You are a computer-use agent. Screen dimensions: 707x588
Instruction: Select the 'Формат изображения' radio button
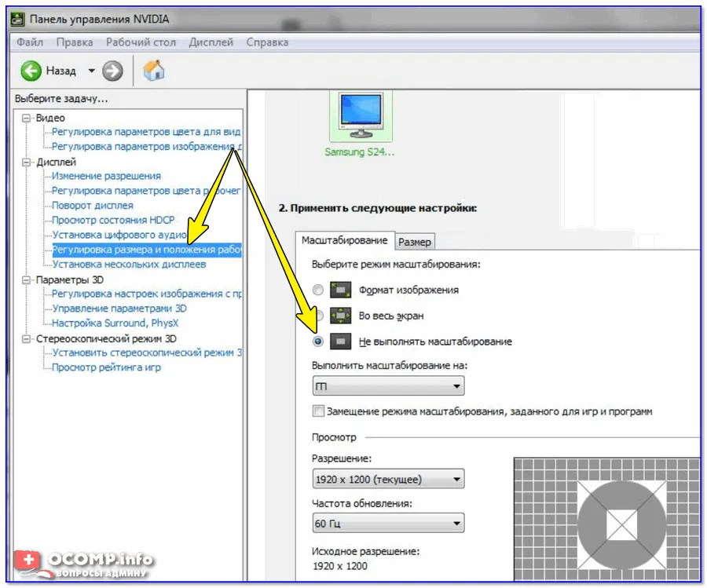pyautogui.click(x=318, y=290)
